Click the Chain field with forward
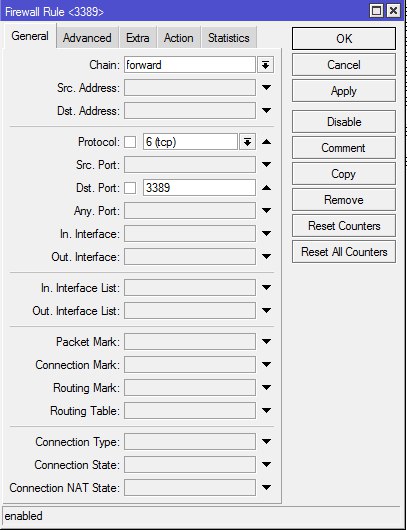The height and width of the screenshot is (530, 407). (190, 65)
